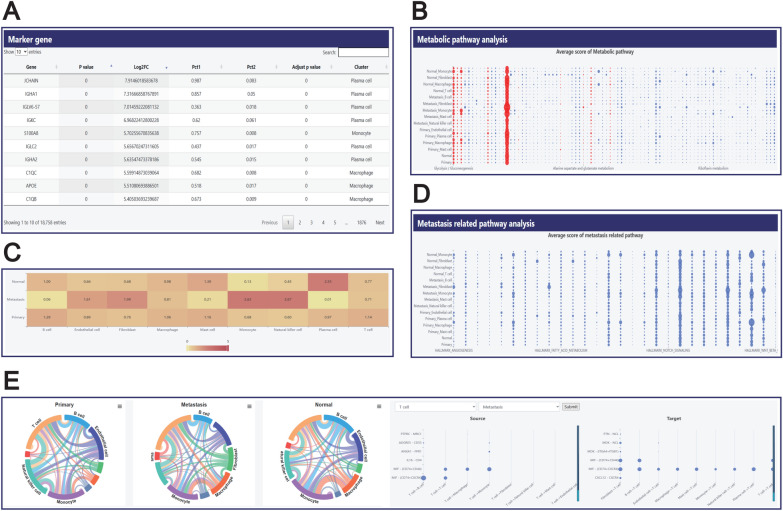783x511 pixels.
Task: Select page 2 in pagination
Action: tap(300, 223)
